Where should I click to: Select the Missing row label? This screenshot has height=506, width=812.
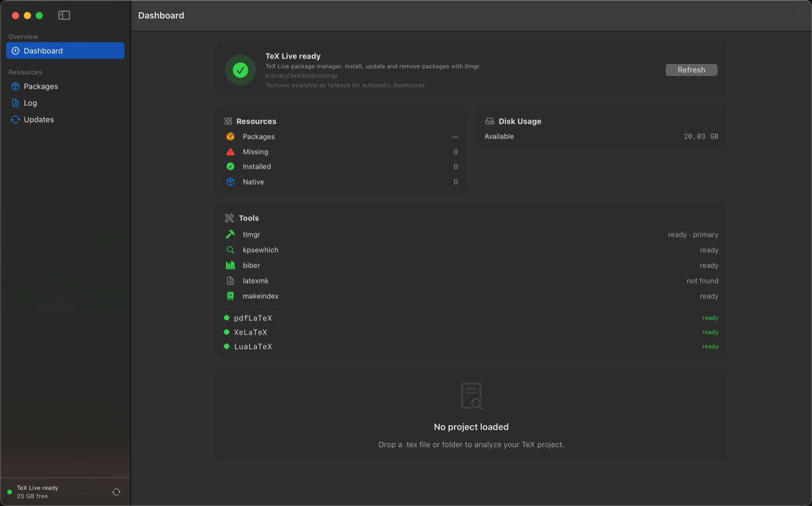point(255,151)
